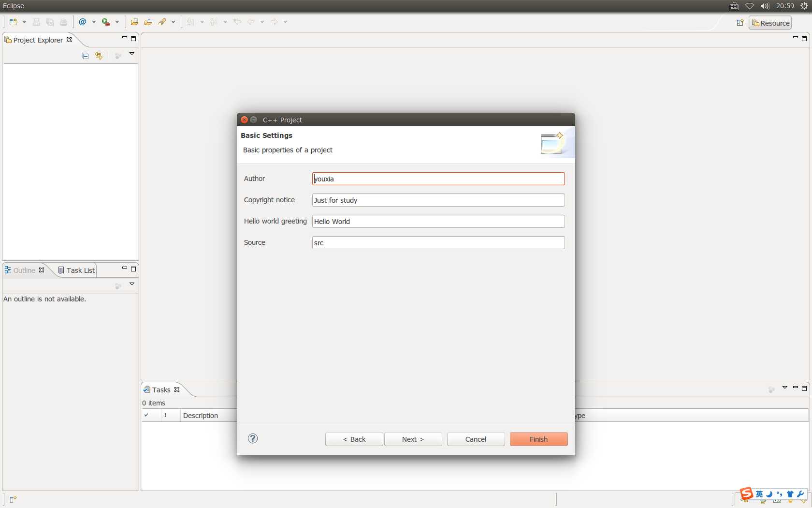Image resolution: width=812 pixels, height=508 pixels.
Task: Click the Open Task folder icon
Action: [148, 22]
